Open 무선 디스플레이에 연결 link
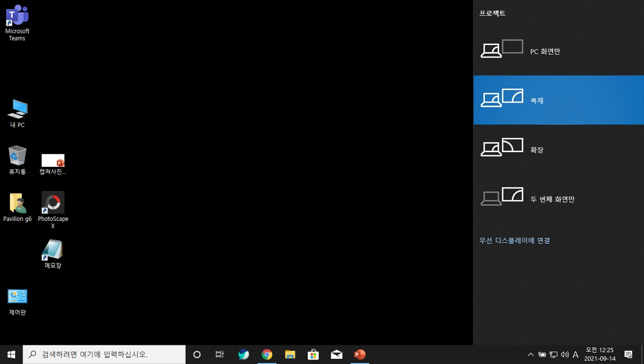The image size is (644, 364). [515, 241]
